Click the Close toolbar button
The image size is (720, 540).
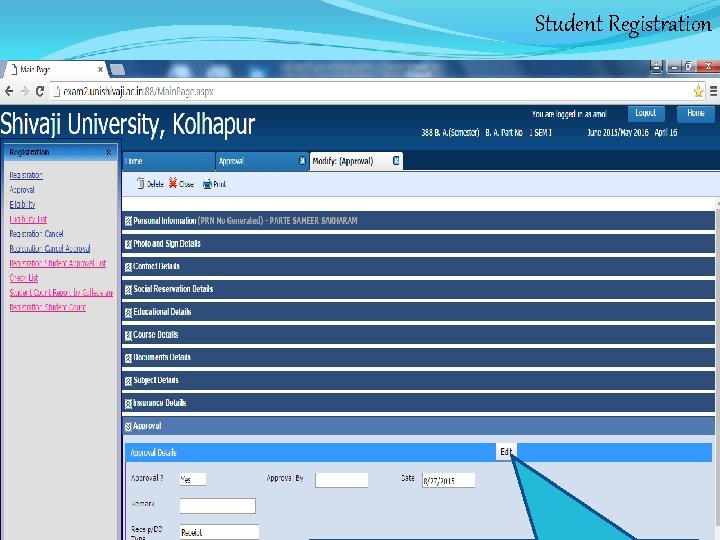181,184
